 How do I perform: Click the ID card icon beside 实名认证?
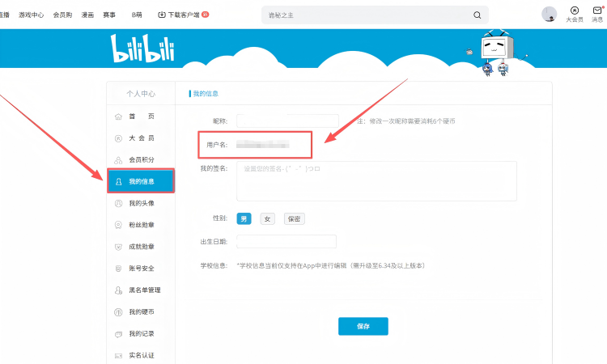(118, 355)
